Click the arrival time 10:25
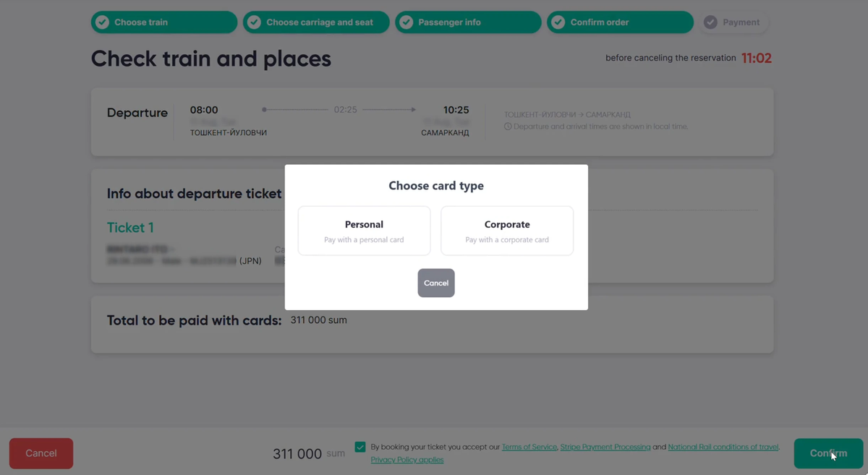Viewport: 868px width, 475px height. 456,110
